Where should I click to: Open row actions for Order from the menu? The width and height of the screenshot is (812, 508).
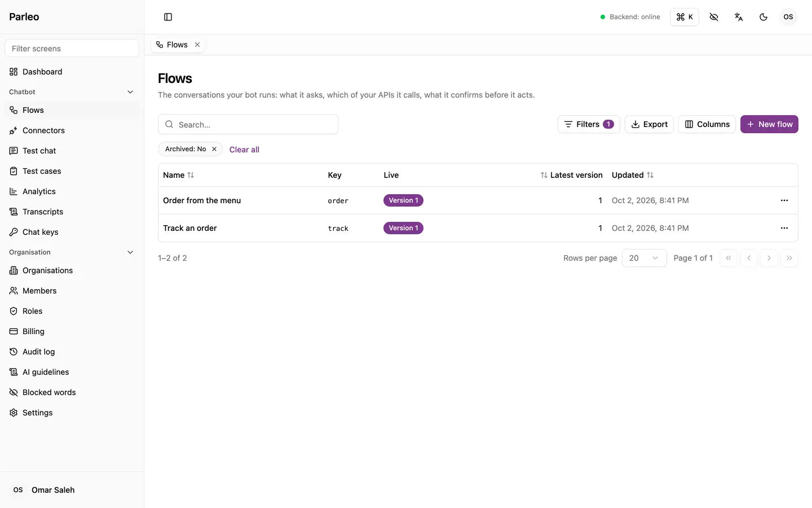(784, 200)
